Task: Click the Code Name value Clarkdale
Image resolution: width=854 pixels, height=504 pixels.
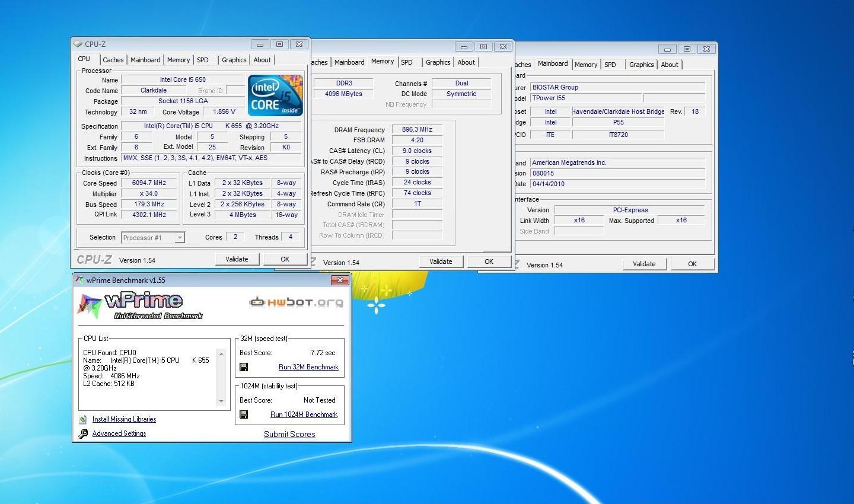Action: (x=154, y=90)
